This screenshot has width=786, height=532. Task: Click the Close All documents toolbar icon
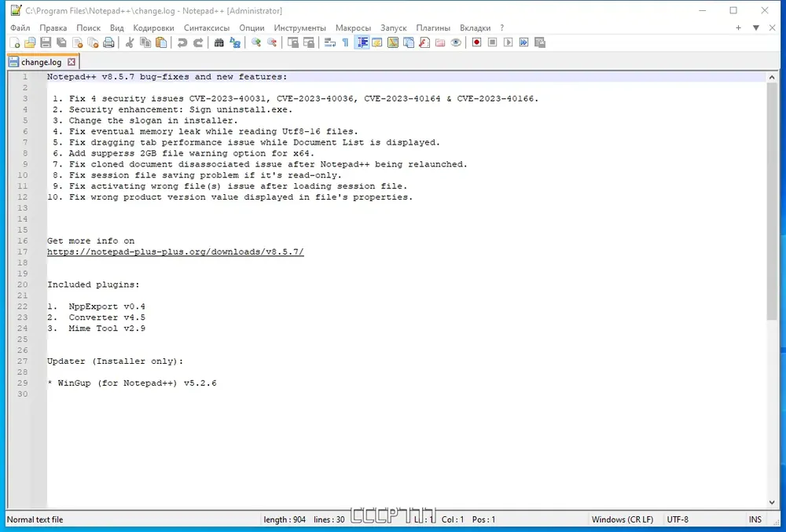point(93,42)
